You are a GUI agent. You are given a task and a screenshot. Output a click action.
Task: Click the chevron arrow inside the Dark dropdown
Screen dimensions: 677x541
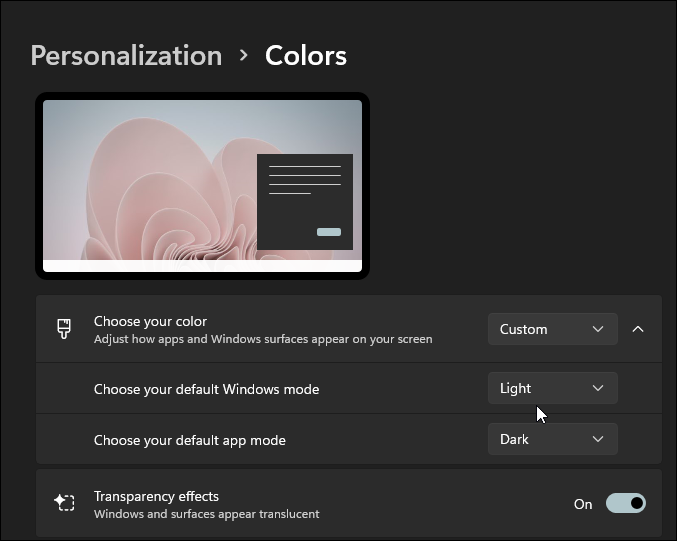point(598,439)
